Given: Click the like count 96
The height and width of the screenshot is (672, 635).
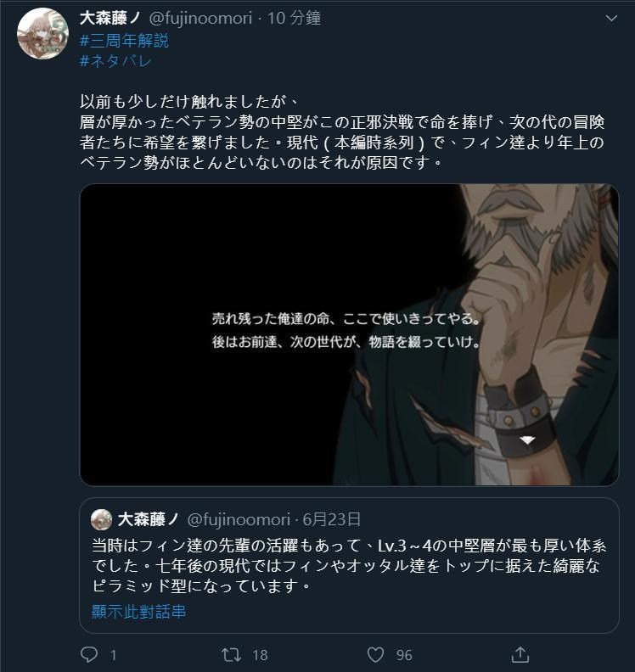Looking at the screenshot, I should coord(404,655).
